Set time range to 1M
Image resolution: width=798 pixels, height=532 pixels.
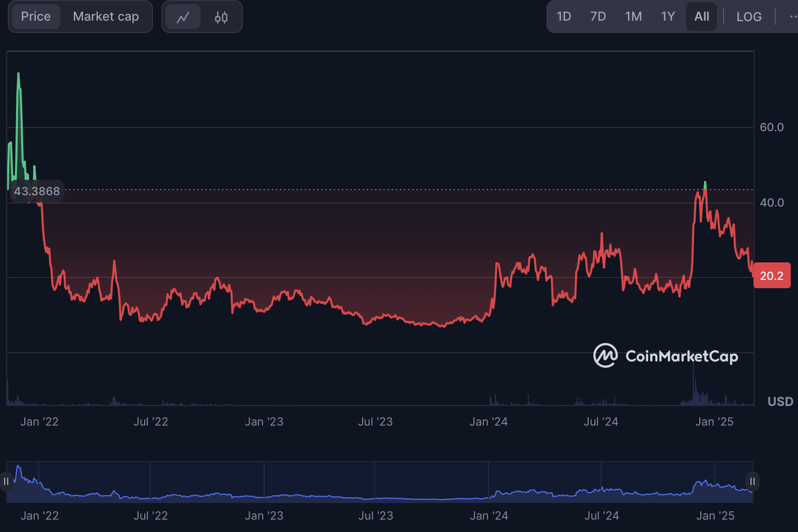[634, 17]
